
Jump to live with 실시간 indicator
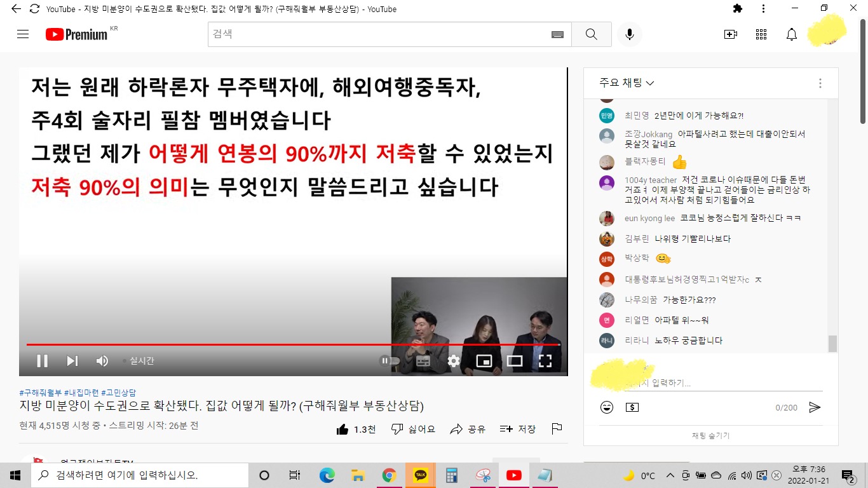139,361
